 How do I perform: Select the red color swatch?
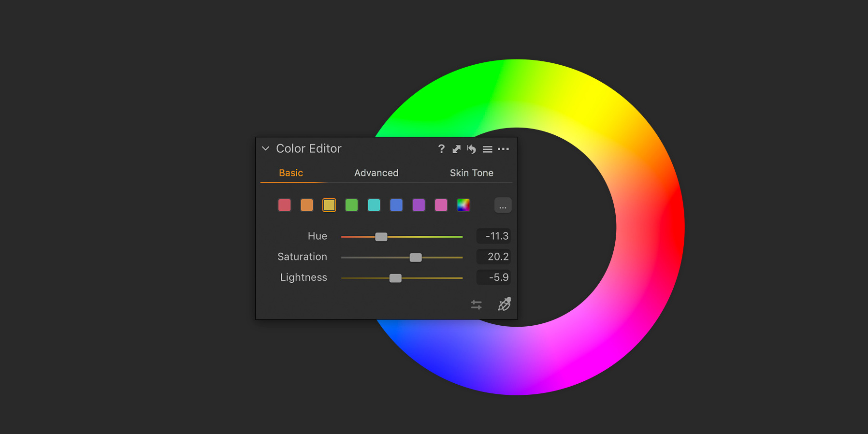coord(285,205)
